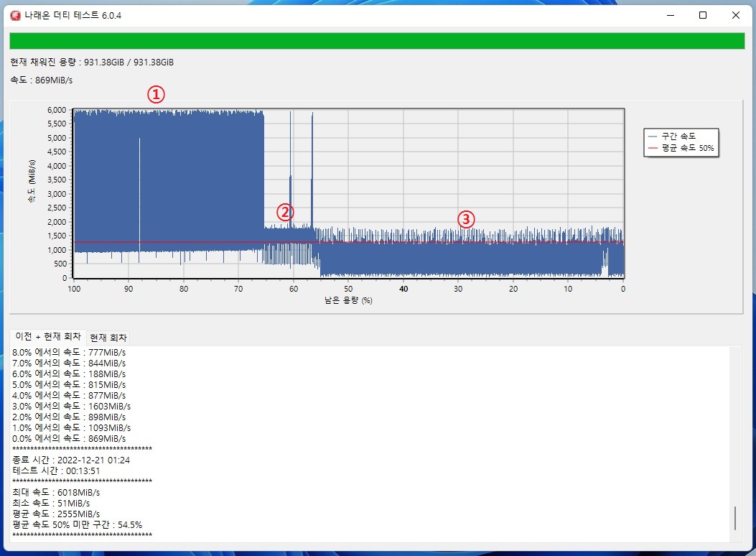Click the '남은 용량 (%)' axis title
This screenshot has width=756, height=556.
(348, 300)
